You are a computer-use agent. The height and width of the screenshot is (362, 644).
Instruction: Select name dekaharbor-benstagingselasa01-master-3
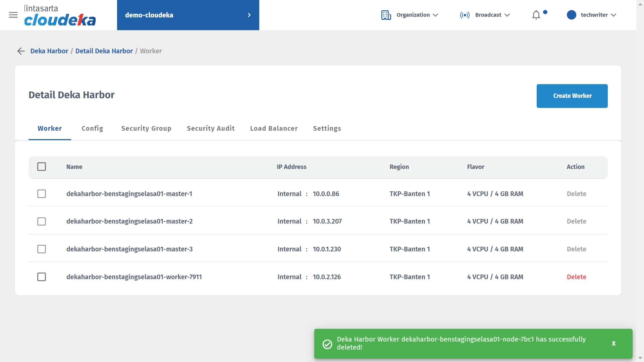click(x=129, y=249)
